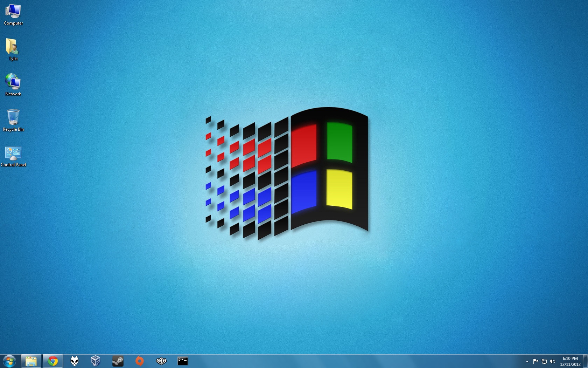Viewport: 588px width, 368px height.
Task: Select the Tyler user folder icon
Action: [x=13, y=49]
